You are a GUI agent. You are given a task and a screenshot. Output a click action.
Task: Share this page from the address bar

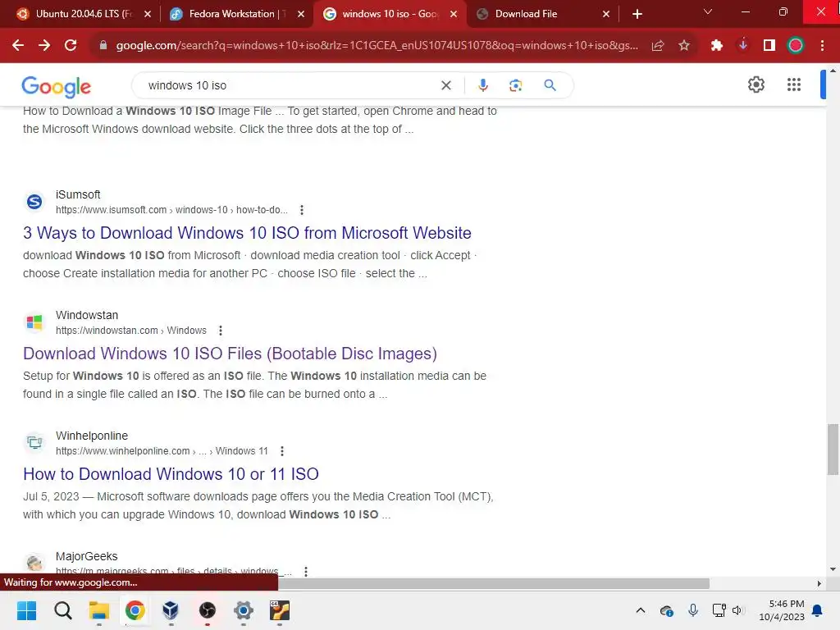tap(657, 46)
